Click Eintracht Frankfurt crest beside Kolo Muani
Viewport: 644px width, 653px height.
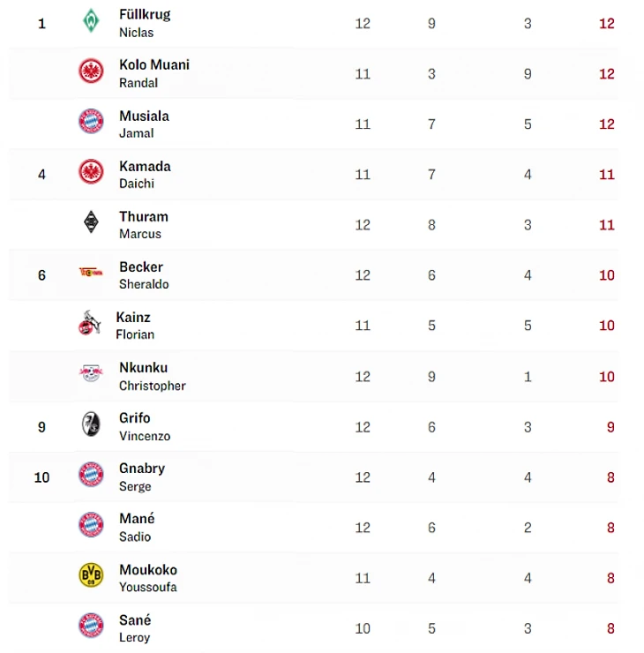click(x=91, y=71)
